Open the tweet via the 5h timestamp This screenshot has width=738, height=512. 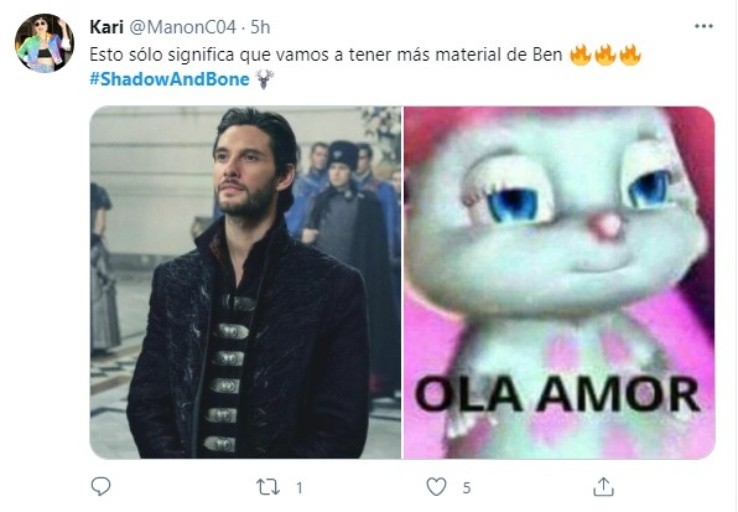coord(260,27)
